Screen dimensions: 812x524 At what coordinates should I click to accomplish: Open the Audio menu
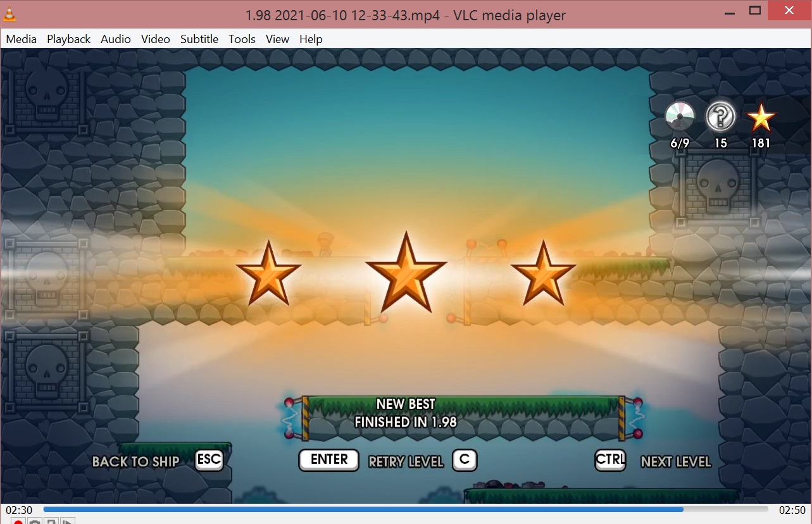click(x=116, y=39)
